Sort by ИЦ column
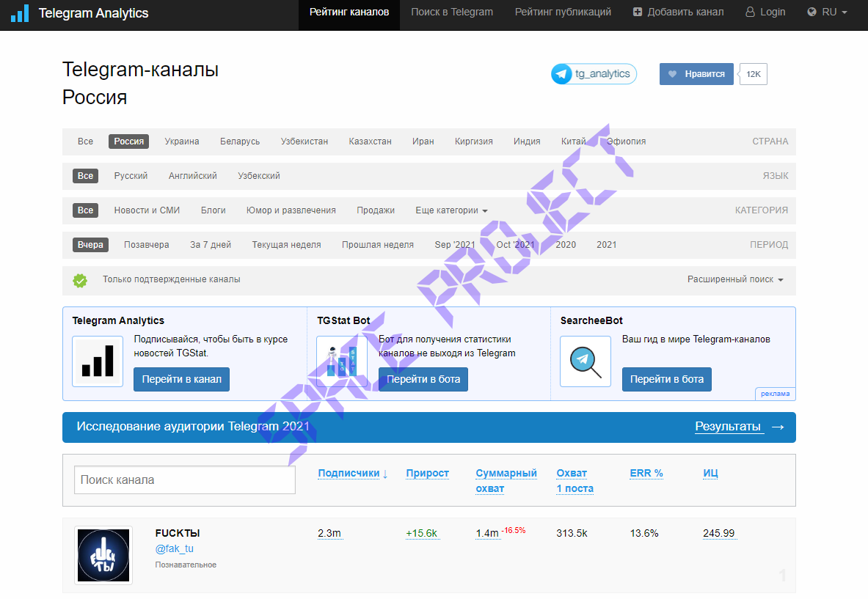Screen dimensions: 868x599 click(x=710, y=474)
